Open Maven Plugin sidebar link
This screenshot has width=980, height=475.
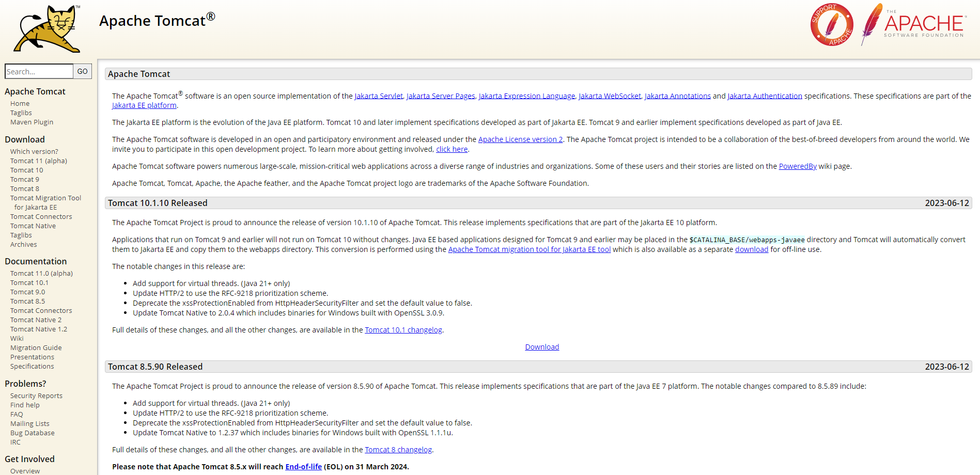(x=32, y=122)
